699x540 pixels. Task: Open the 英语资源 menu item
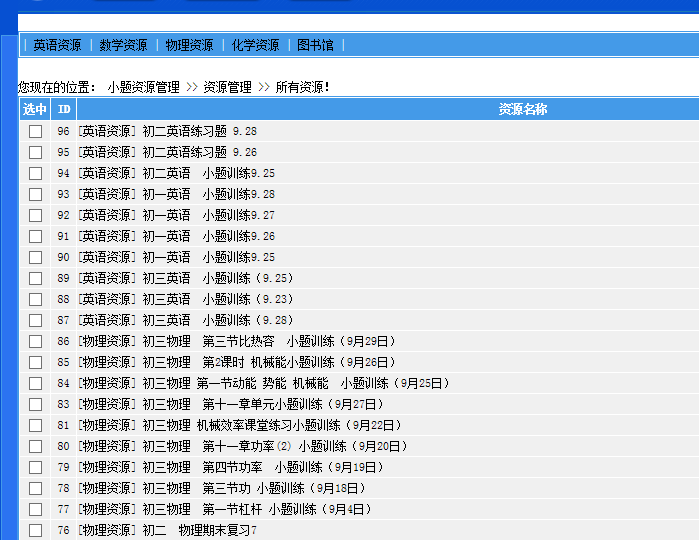coord(57,45)
